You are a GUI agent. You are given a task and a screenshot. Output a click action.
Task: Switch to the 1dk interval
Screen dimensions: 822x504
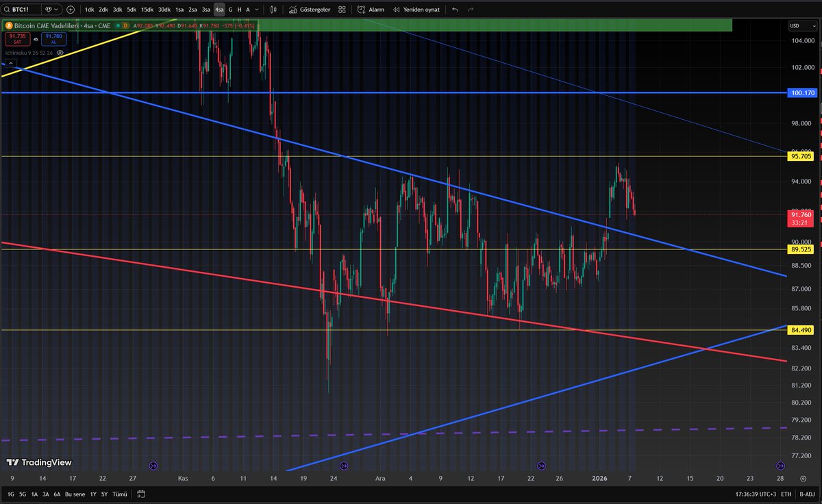[x=89, y=10]
